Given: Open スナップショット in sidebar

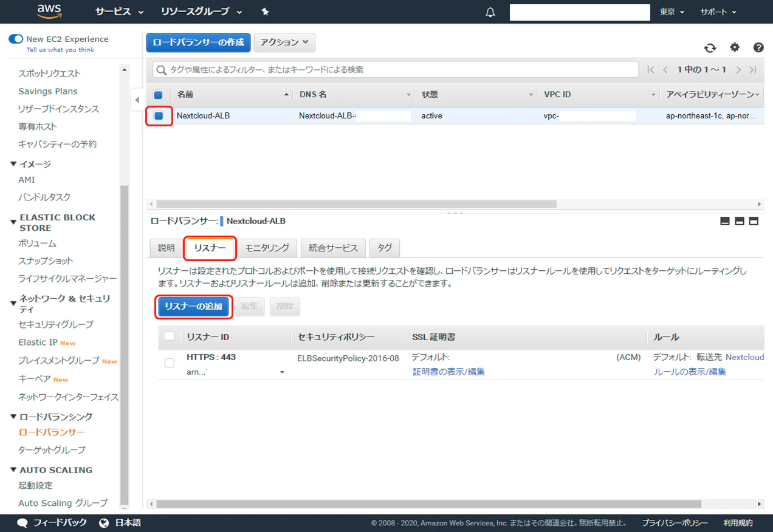Looking at the screenshot, I should pos(46,261).
